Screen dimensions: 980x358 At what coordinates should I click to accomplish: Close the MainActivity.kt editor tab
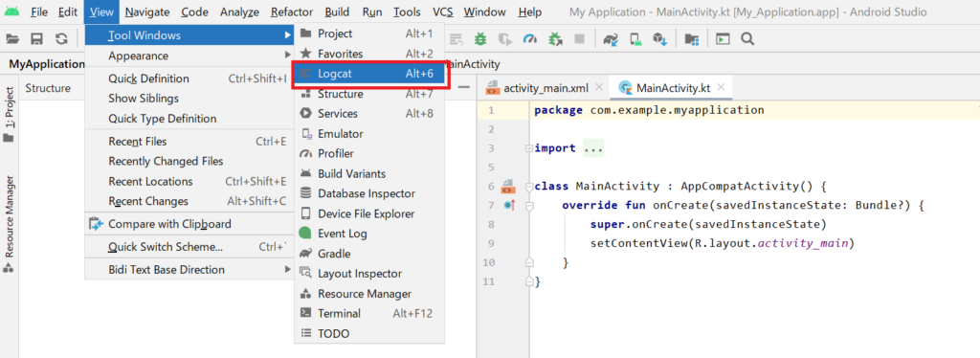pos(721,88)
